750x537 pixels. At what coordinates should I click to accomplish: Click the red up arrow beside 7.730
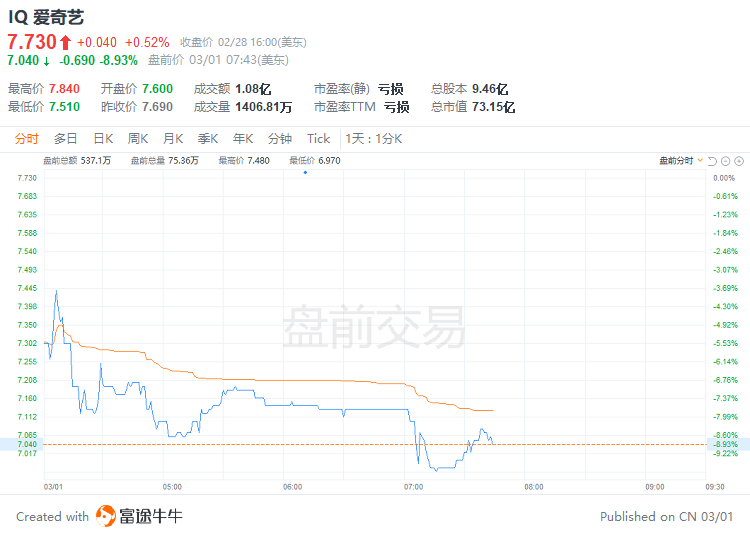(x=66, y=43)
